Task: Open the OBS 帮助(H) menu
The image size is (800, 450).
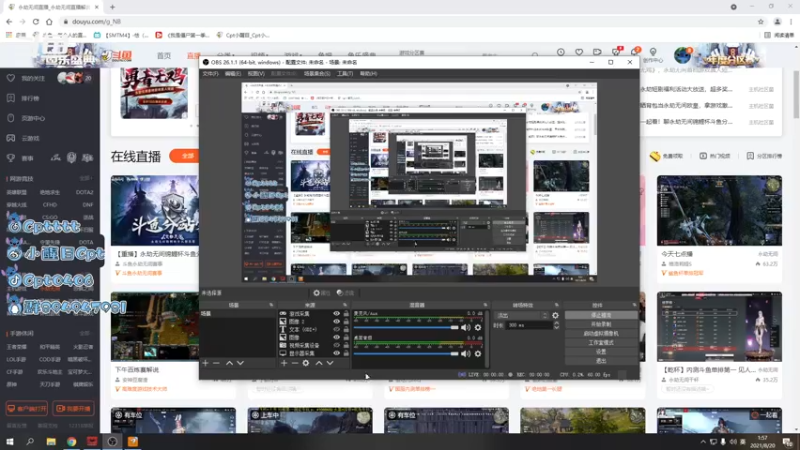Action: 368,73
